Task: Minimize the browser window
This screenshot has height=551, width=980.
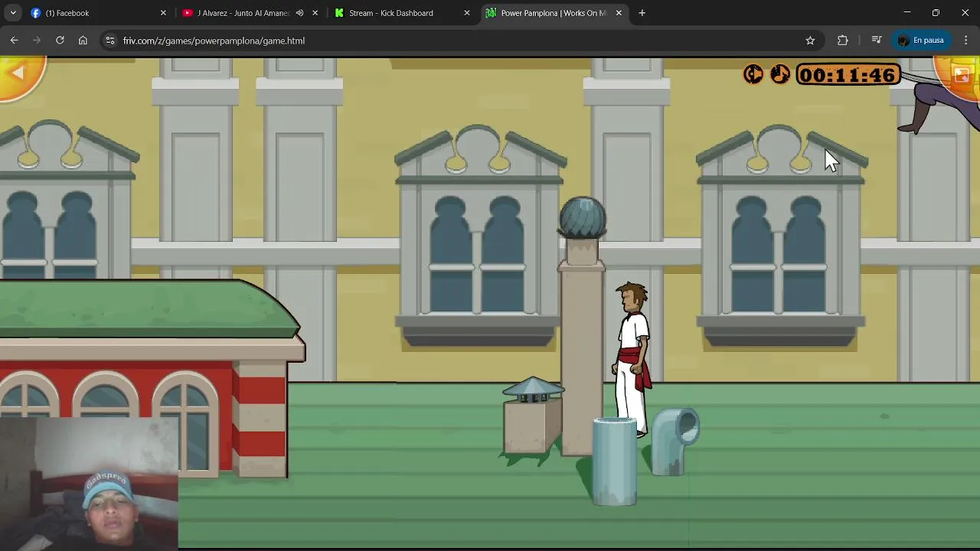Action: click(906, 13)
